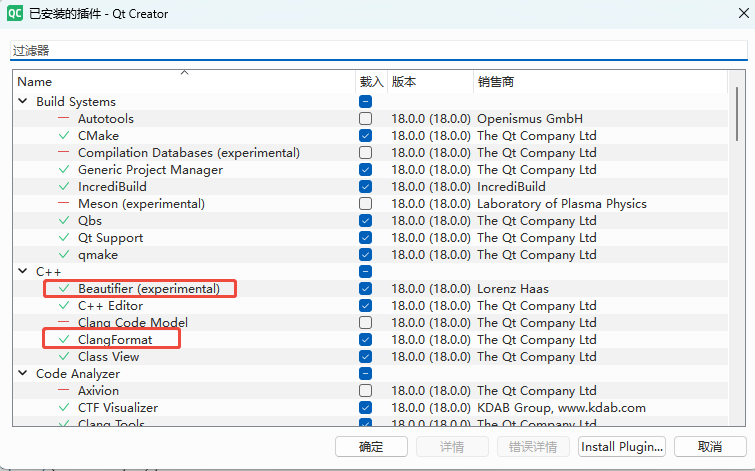
Task: Click the green check icon beside Class View
Action: coord(64,356)
